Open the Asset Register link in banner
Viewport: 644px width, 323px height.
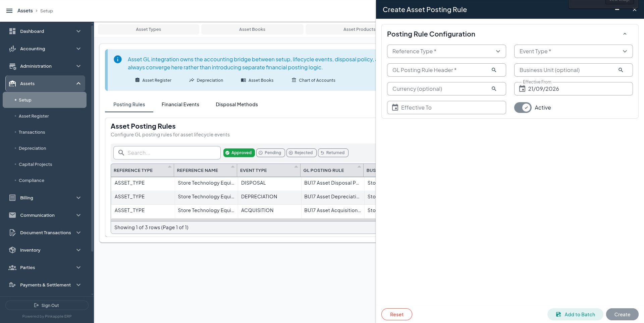153,80
